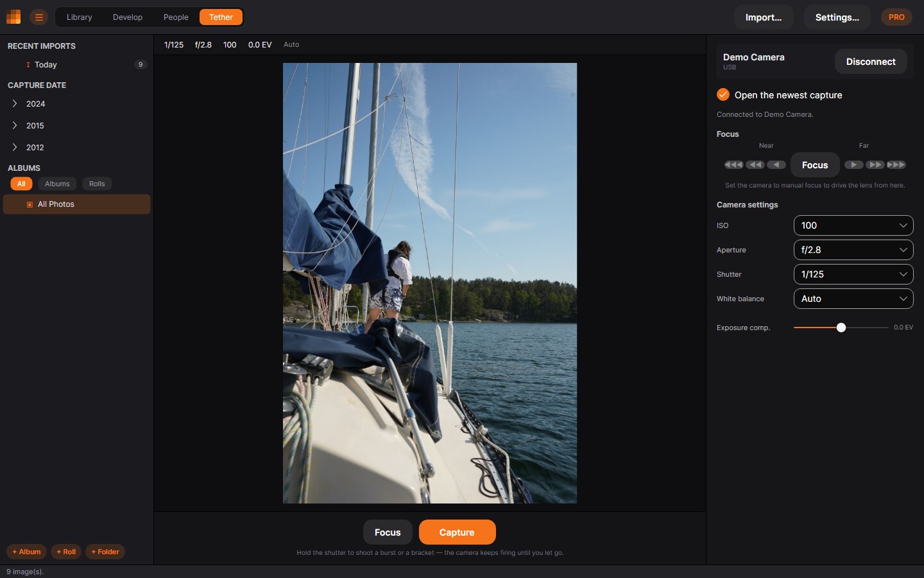Screen dimensions: 924x578
Task: Select the Tether tab
Action: [x=221, y=17]
